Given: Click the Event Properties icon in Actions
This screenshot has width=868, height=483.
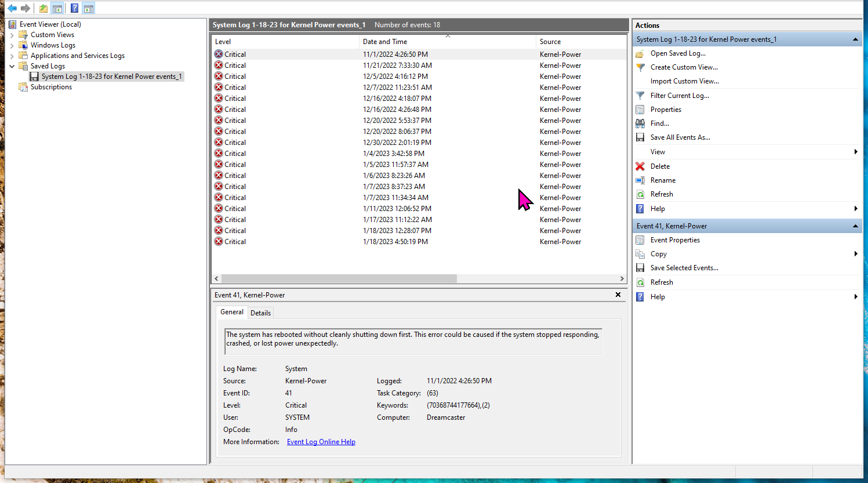Looking at the screenshot, I should point(640,240).
